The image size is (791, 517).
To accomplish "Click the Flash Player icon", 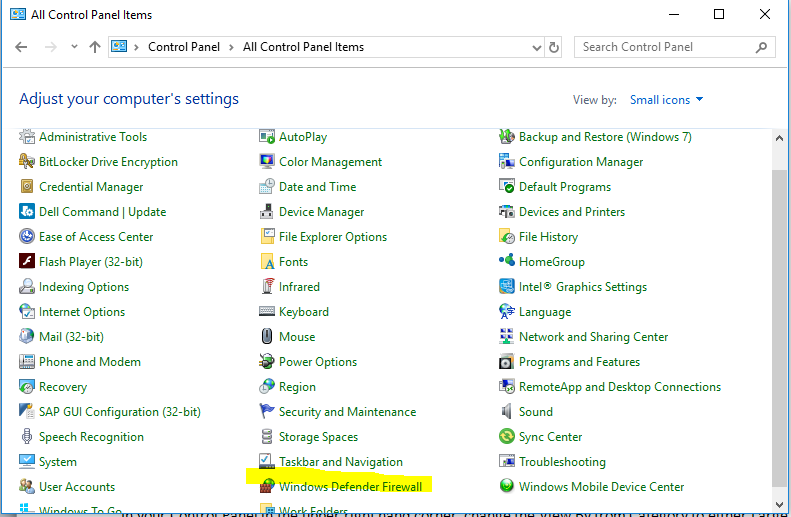I will pos(27,262).
